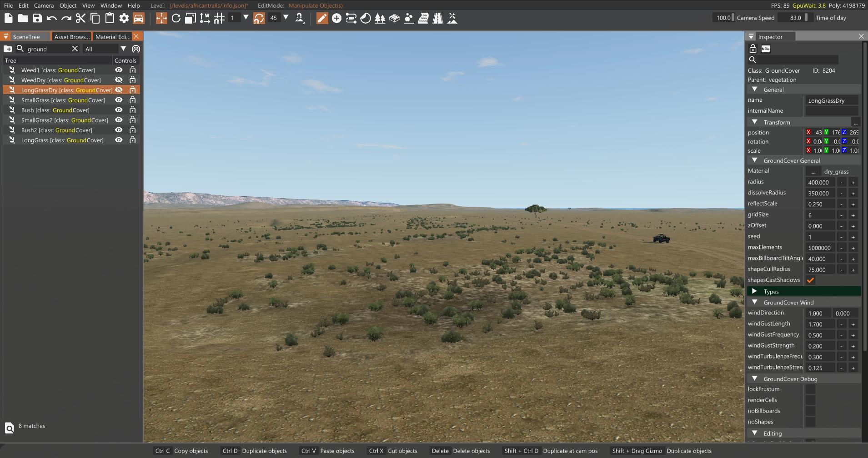Click the Inspector search field
The height and width of the screenshot is (458, 868).
[798, 60]
